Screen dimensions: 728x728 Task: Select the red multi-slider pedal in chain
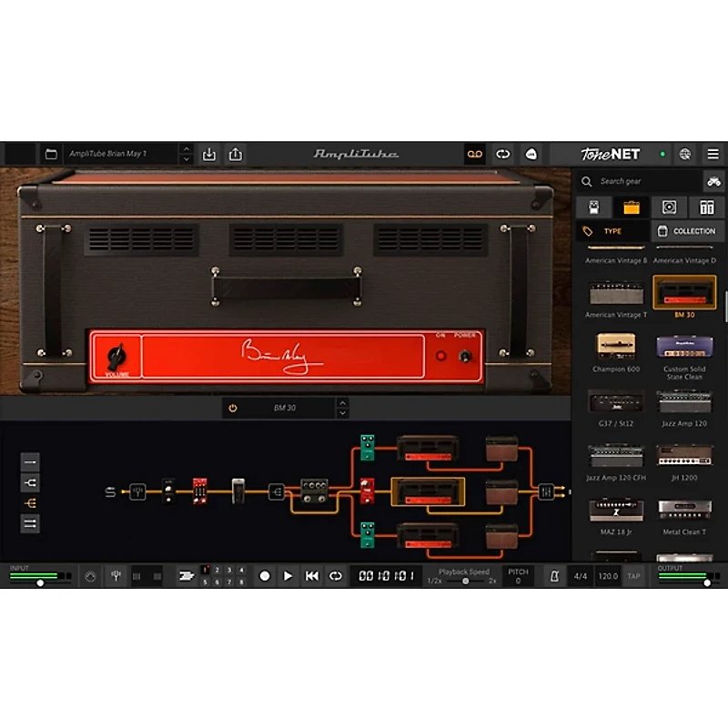pyautogui.click(x=199, y=491)
